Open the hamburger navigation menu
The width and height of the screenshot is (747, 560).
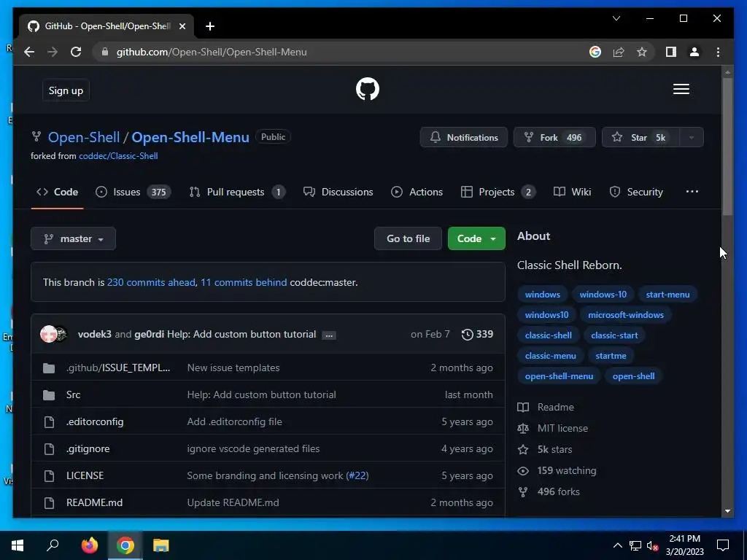681,89
